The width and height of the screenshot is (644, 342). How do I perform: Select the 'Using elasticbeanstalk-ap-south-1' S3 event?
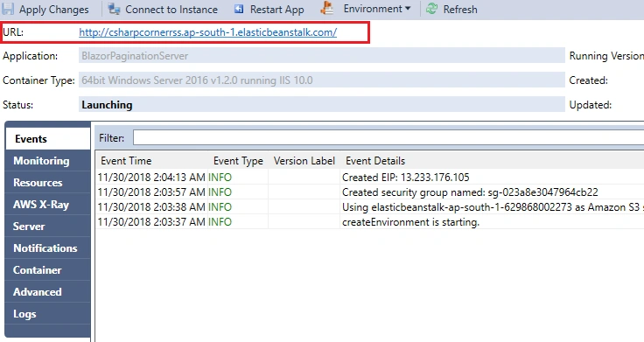click(493, 207)
